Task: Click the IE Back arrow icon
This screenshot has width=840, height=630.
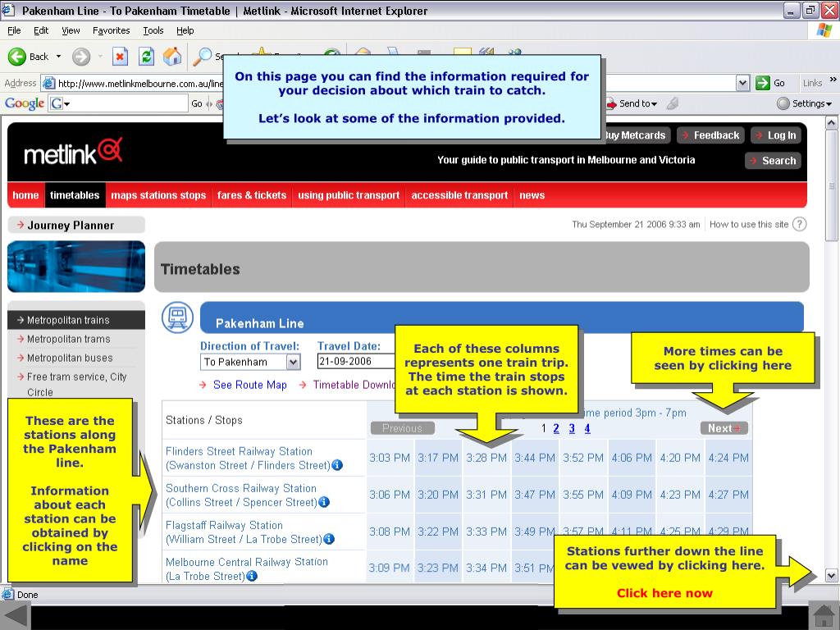Action: [x=16, y=57]
